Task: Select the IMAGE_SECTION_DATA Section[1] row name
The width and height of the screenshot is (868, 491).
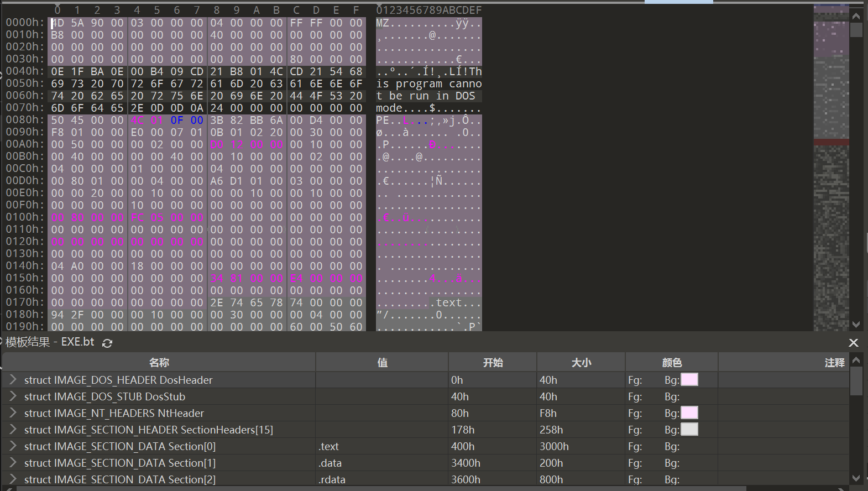Action: point(120,463)
